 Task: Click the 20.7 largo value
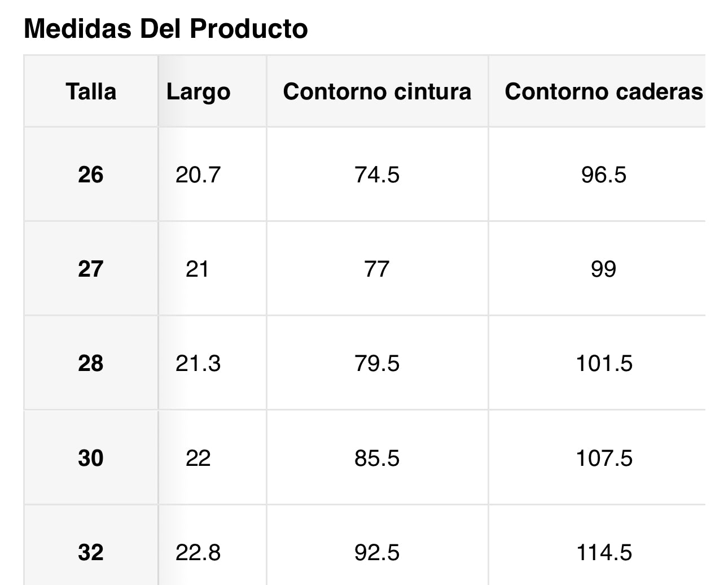[x=198, y=175]
